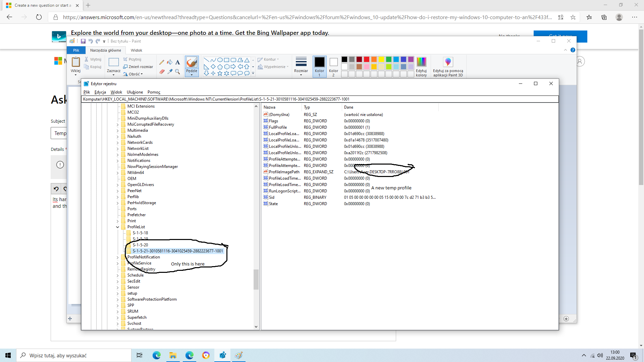Expand the Schedule registry key
The width and height of the screenshot is (644, 362).
point(118,275)
